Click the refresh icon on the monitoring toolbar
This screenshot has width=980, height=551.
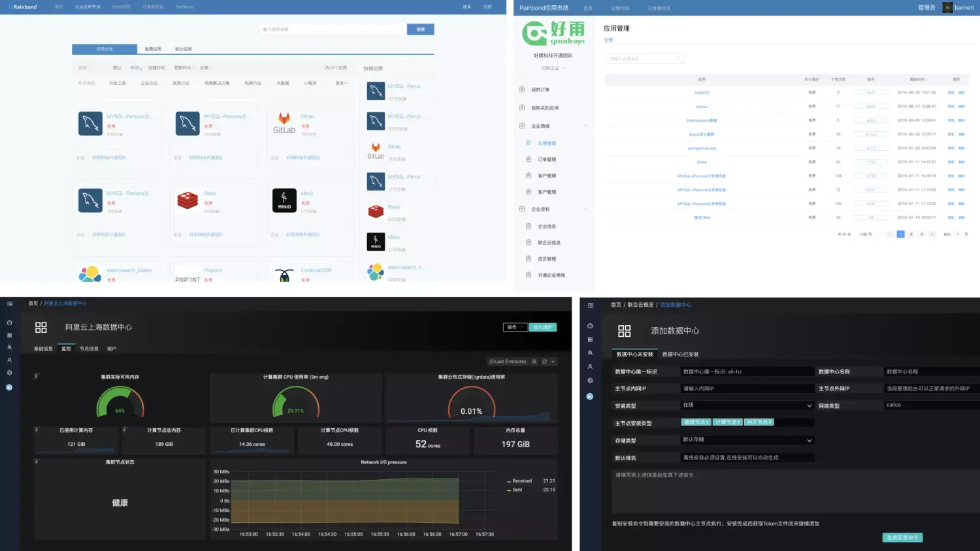click(544, 362)
